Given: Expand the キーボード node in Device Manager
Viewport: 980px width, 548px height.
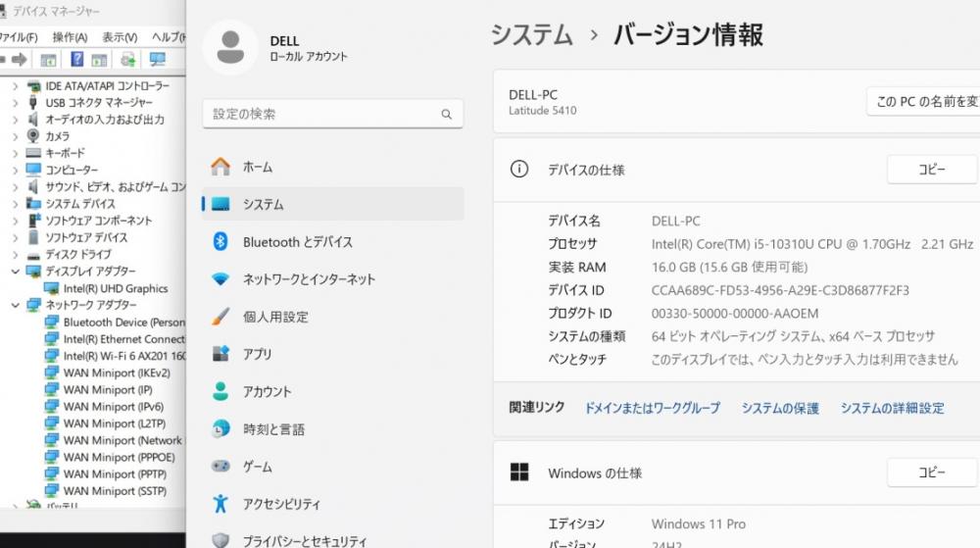Looking at the screenshot, I should [x=16, y=153].
